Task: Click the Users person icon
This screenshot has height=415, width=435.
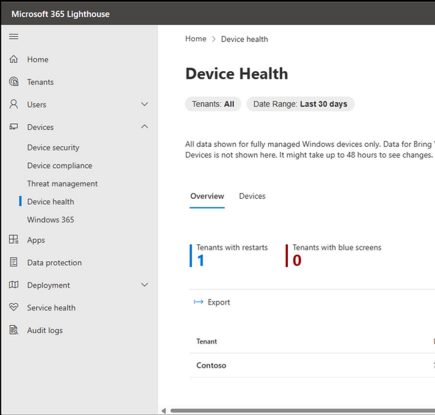Action: tap(14, 104)
